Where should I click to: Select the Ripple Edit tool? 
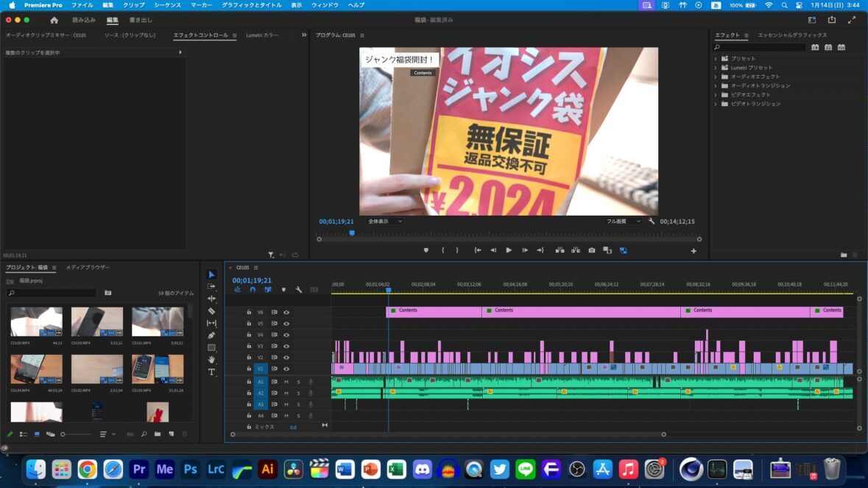click(211, 299)
